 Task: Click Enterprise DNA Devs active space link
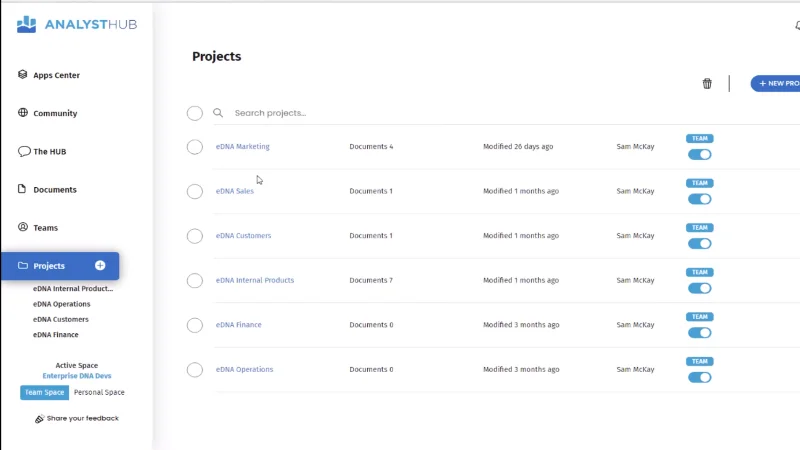[77, 376]
